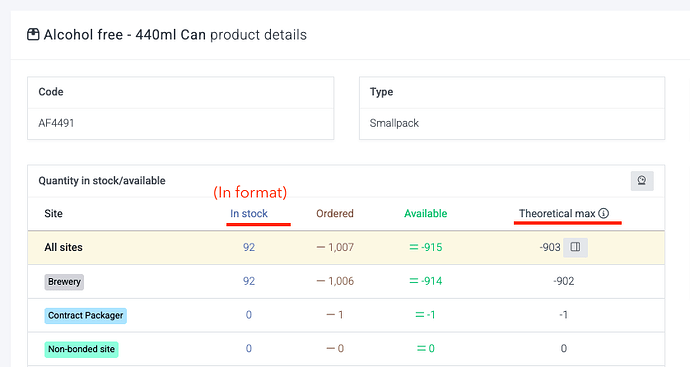
Task: Select the Brewery site tag
Action: [x=64, y=282]
